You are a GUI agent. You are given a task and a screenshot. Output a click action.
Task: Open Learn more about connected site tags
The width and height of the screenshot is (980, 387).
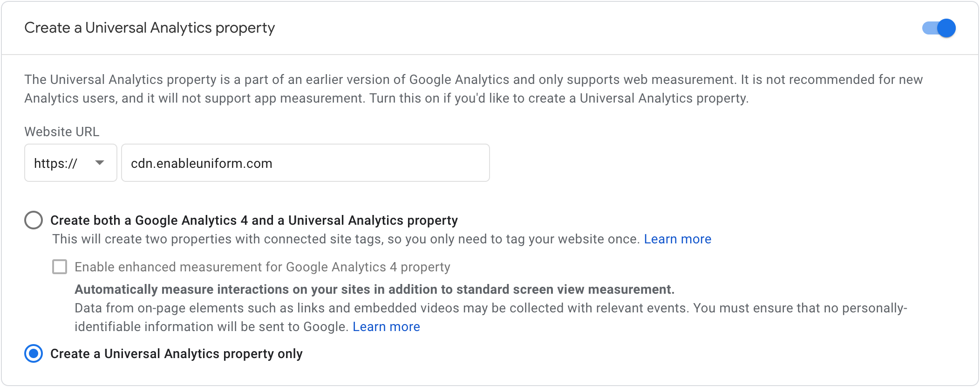pos(677,239)
